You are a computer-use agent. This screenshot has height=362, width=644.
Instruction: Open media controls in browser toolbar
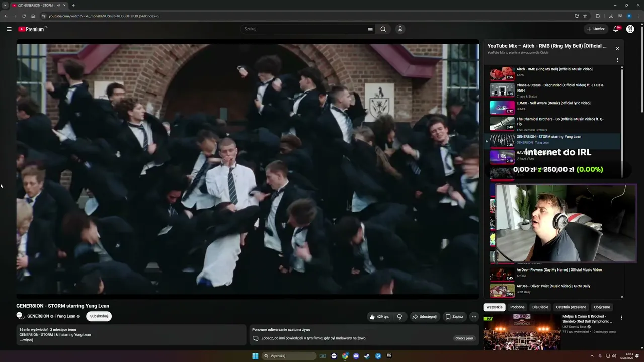(619, 16)
